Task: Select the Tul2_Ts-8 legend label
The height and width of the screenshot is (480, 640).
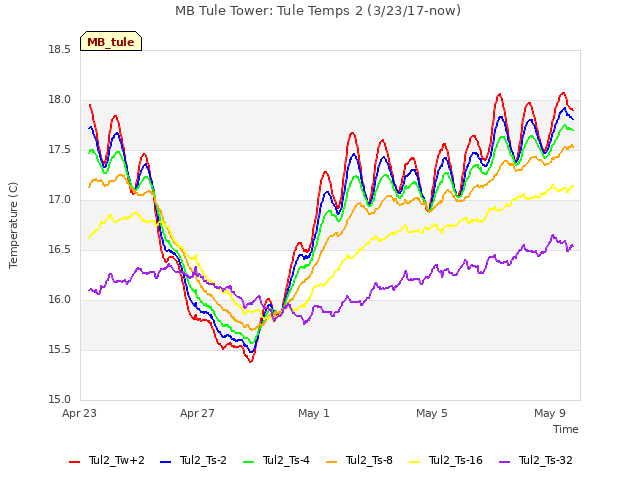Action: 369,460
